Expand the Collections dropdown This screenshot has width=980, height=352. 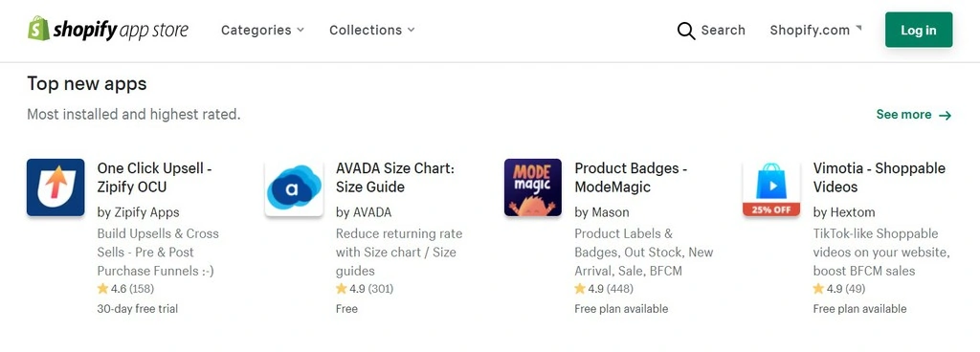click(x=372, y=30)
